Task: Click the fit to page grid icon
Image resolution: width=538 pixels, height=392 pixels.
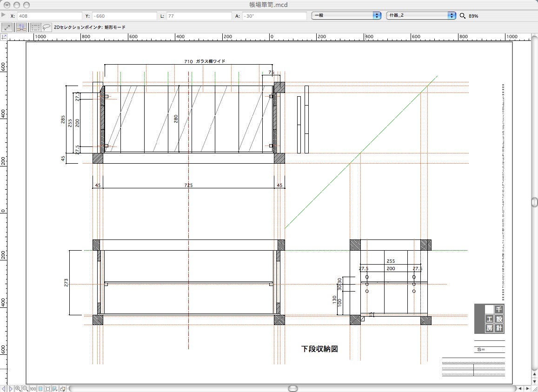Action: 40,389
